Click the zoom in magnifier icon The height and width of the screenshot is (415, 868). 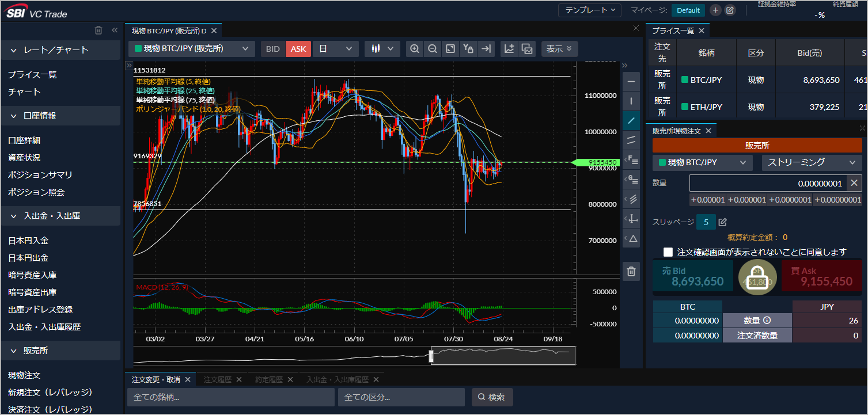[x=414, y=49]
